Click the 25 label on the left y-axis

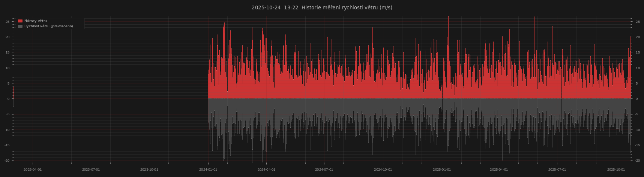click(7, 22)
